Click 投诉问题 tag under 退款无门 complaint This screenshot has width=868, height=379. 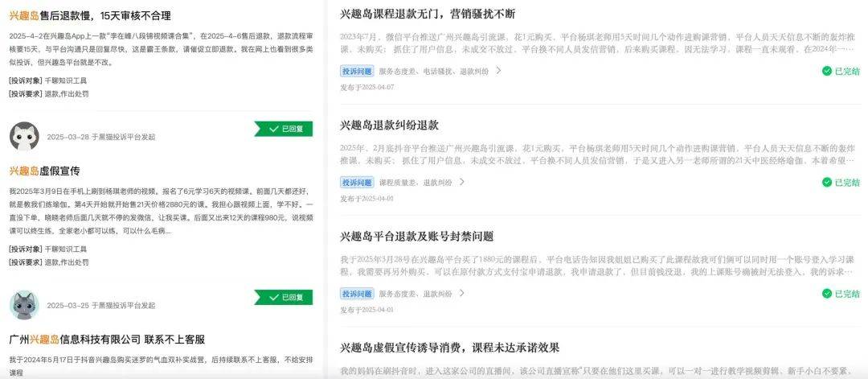[357, 72]
